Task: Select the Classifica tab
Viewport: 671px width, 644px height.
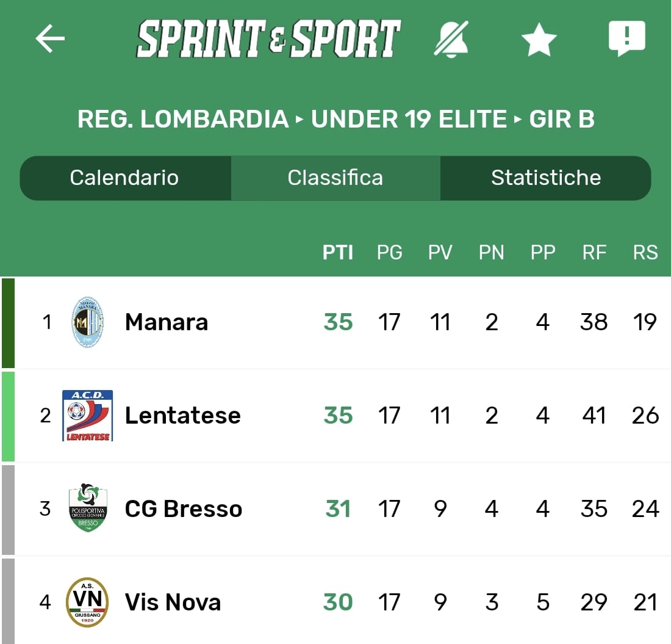Action: tap(335, 178)
